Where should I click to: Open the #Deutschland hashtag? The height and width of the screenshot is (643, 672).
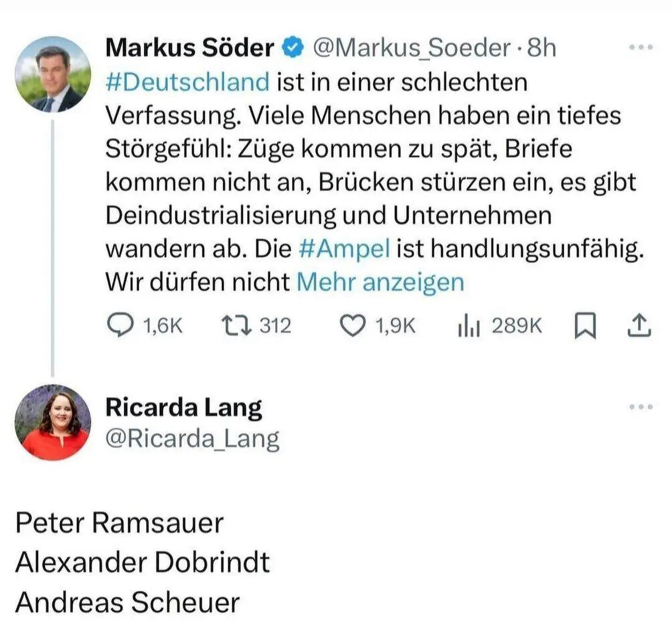pyautogui.click(x=187, y=82)
